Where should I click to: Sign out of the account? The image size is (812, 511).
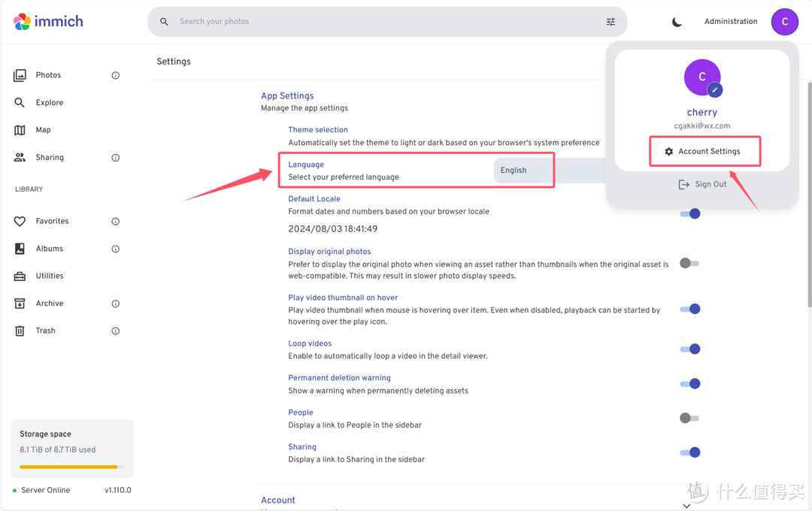(x=702, y=184)
